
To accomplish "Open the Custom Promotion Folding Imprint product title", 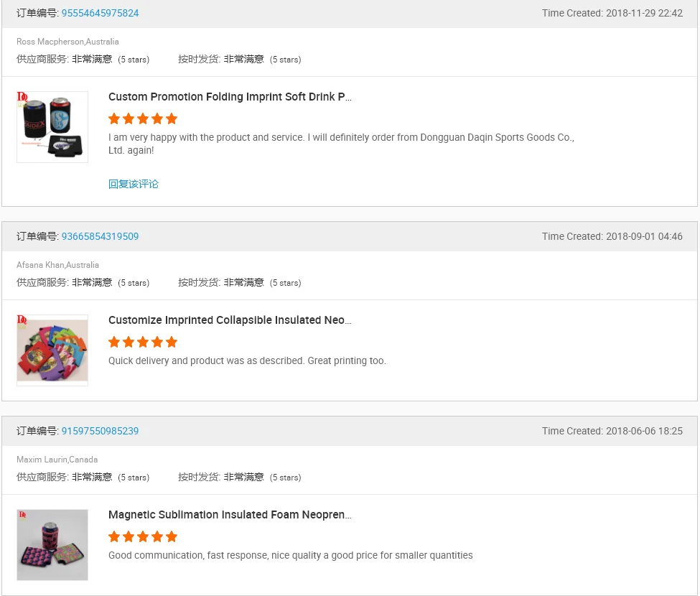I will coord(230,97).
